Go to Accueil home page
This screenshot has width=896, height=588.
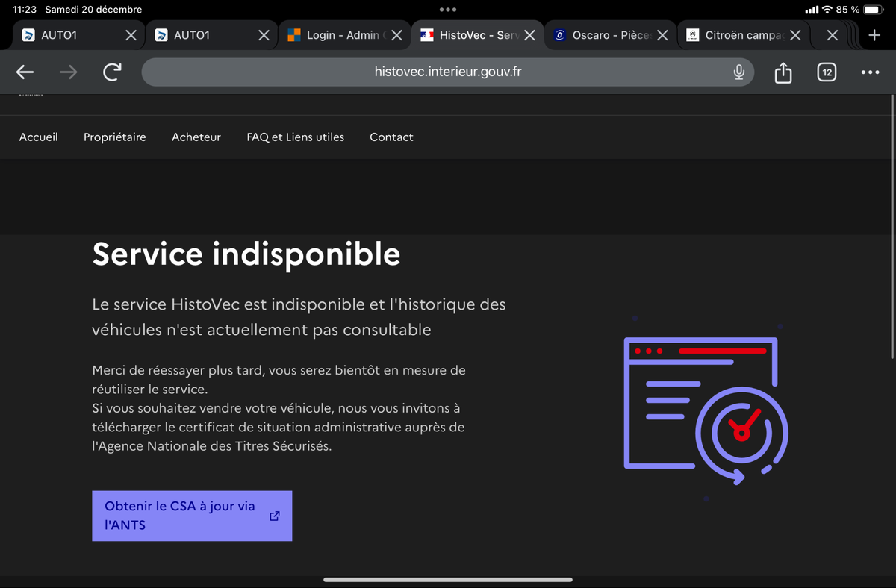pos(39,137)
